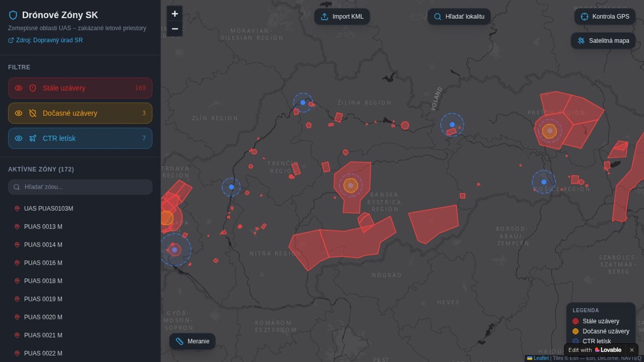The width and height of the screenshot is (644, 362).
Task: Toggle eye icon for CTR letísk
Action: 18,138
